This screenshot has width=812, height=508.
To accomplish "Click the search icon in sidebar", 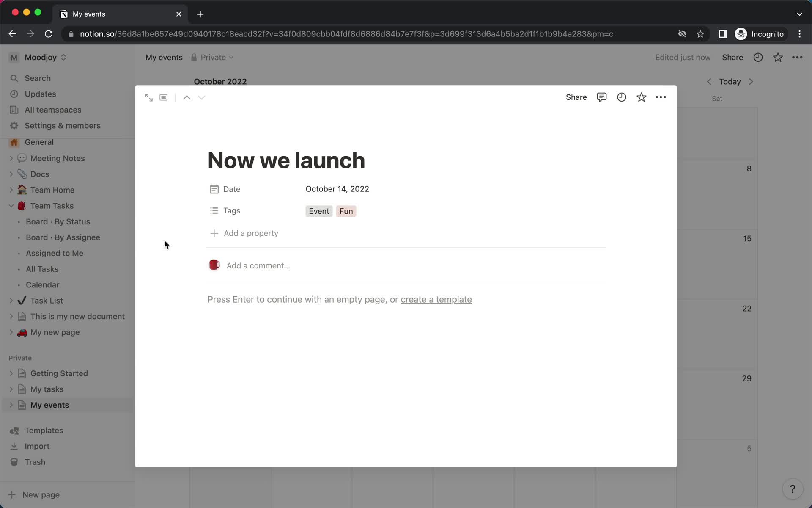I will 15,78.
